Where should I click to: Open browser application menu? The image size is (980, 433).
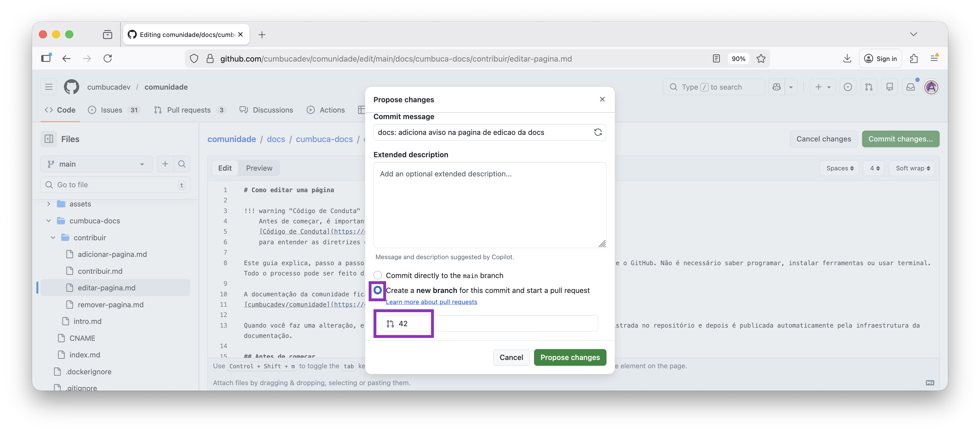(x=934, y=59)
